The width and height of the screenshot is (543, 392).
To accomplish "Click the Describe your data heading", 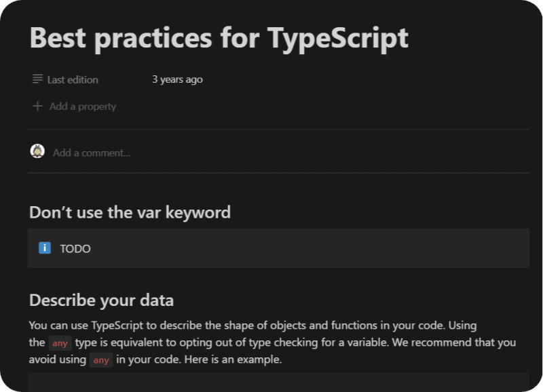I will [x=101, y=300].
